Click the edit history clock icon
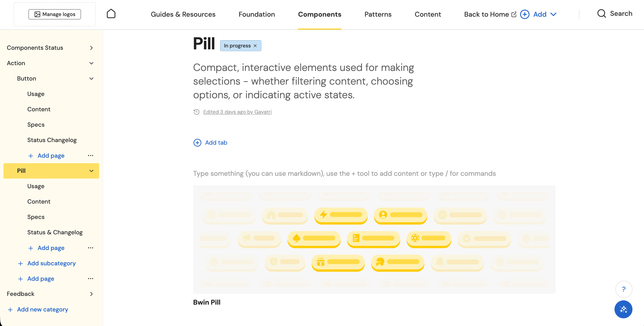644x326 pixels. coord(197,112)
